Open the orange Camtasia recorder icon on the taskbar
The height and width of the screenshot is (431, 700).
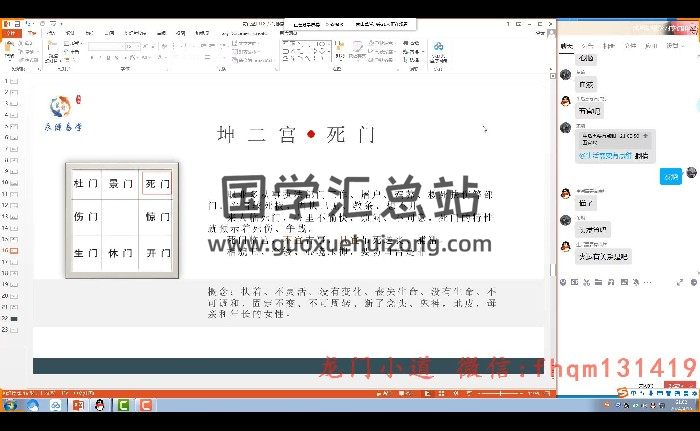tap(146, 405)
